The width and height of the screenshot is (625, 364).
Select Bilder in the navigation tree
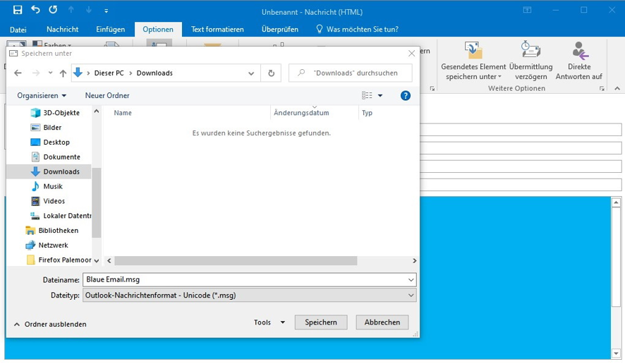[47, 128]
